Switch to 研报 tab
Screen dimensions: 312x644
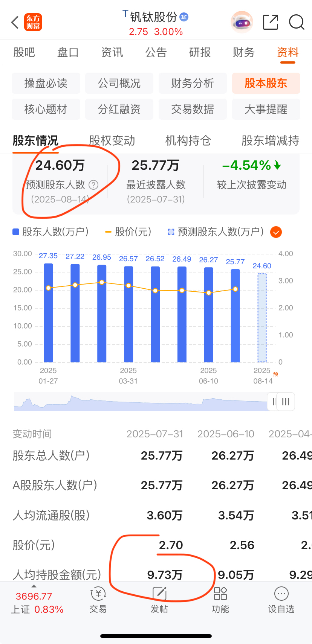tap(200, 52)
